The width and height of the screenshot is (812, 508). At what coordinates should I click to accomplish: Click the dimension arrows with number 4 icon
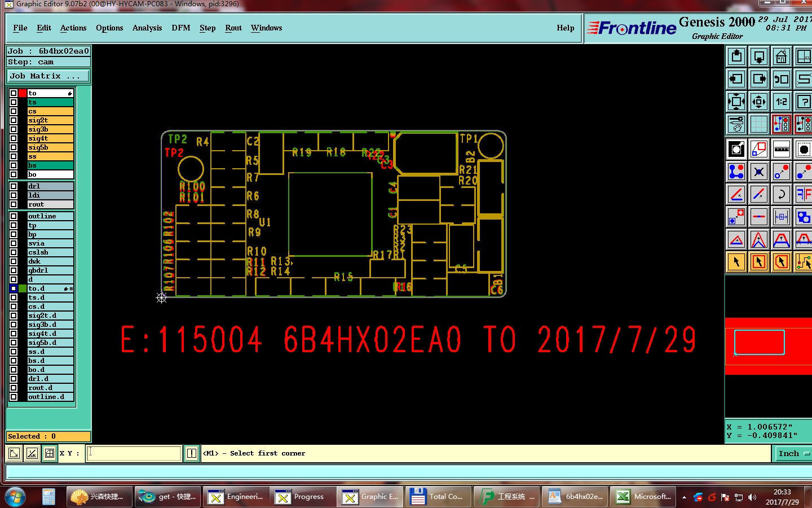[x=782, y=217]
